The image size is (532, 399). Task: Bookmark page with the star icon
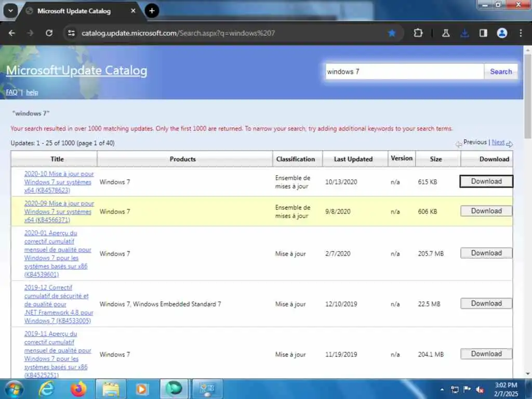coord(392,33)
